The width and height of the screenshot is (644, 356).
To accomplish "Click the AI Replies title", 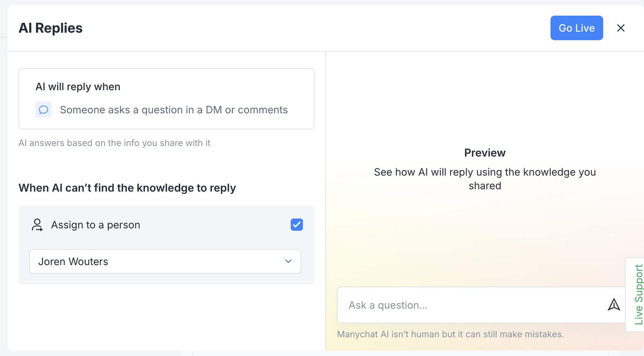I will pos(50,28).
